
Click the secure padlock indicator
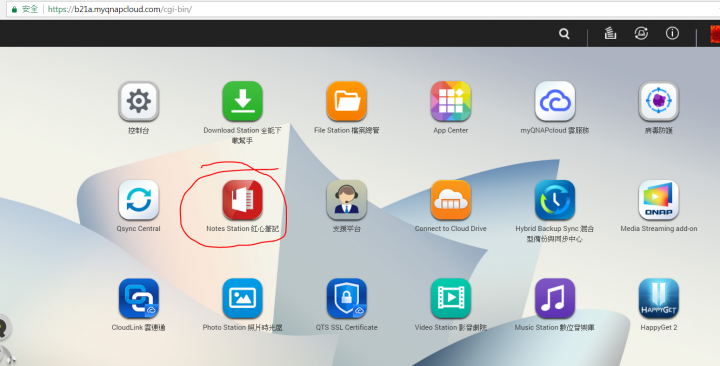14,9
